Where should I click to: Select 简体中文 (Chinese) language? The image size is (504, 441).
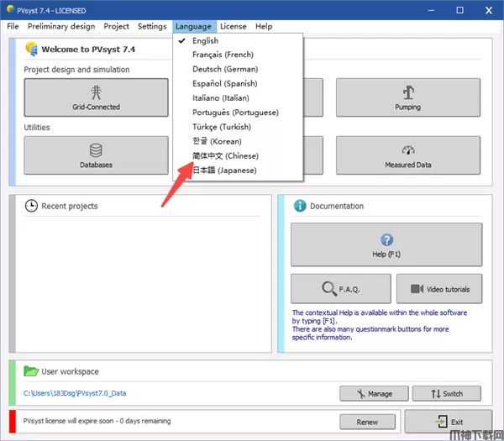pos(225,156)
